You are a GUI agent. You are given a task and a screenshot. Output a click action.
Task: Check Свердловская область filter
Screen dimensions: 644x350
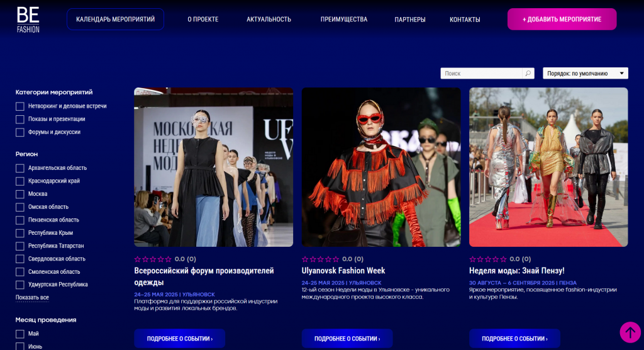(x=19, y=259)
